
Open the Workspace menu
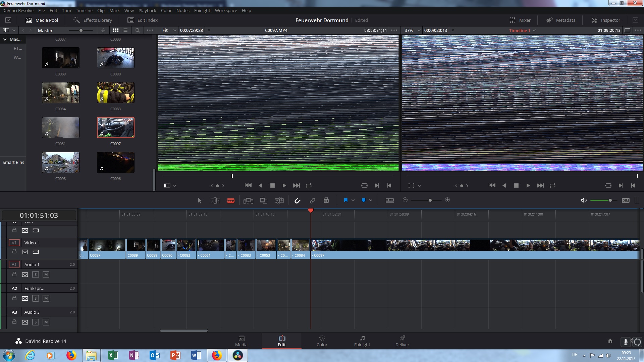pyautogui.click(x=226, y=10)
